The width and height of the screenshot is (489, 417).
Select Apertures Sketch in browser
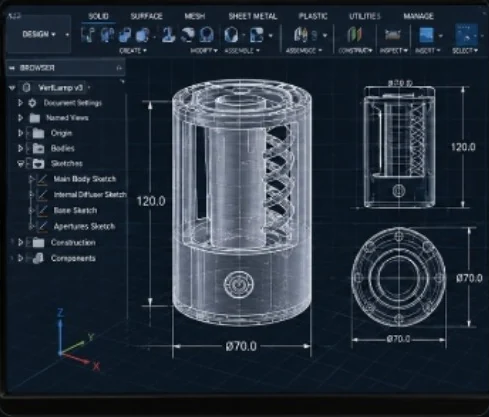click(x=84, y=226)
